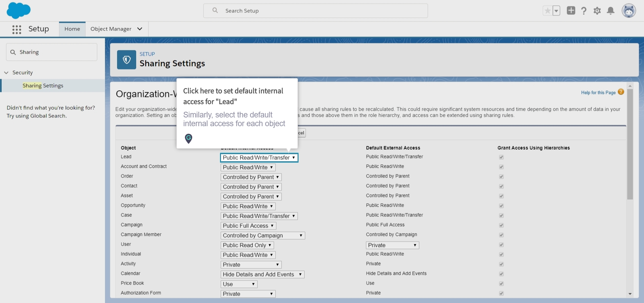Viewport: 644px width, 303px height.
Task: Open the Object Manager tab
Action: 111,29
